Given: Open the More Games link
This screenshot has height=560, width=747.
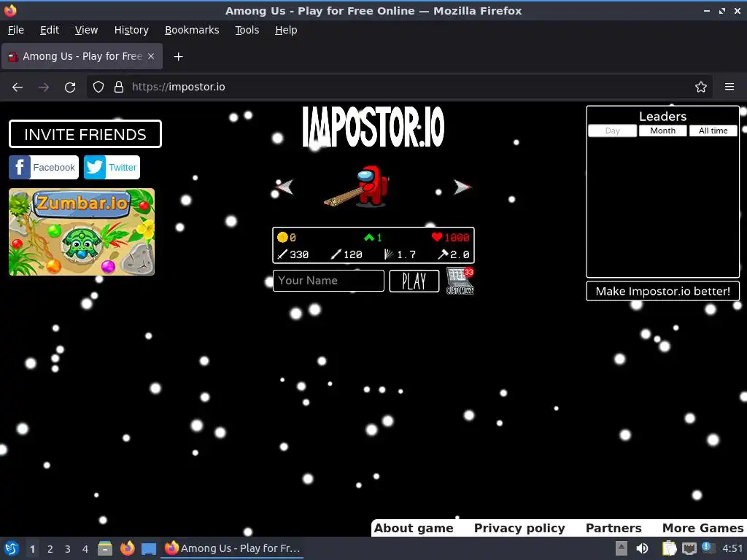Looking at the screenshot, I should click(x=703, y=528).
